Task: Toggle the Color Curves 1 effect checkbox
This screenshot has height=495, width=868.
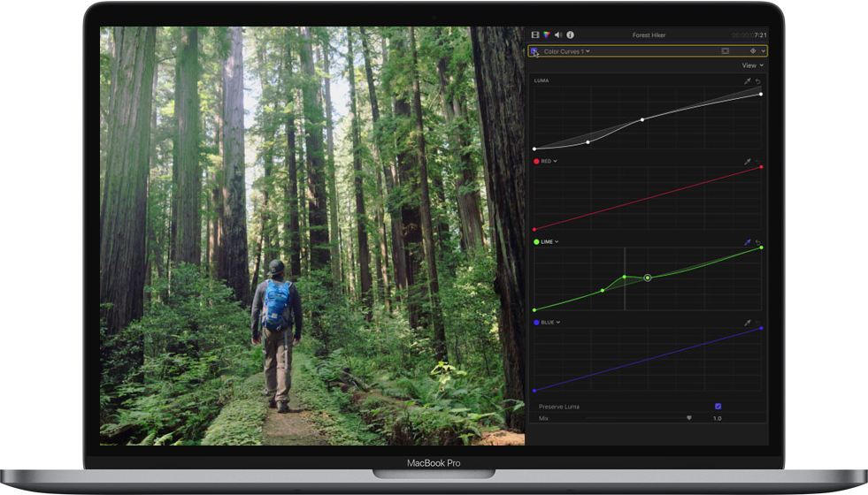Action: pos(534,51)
